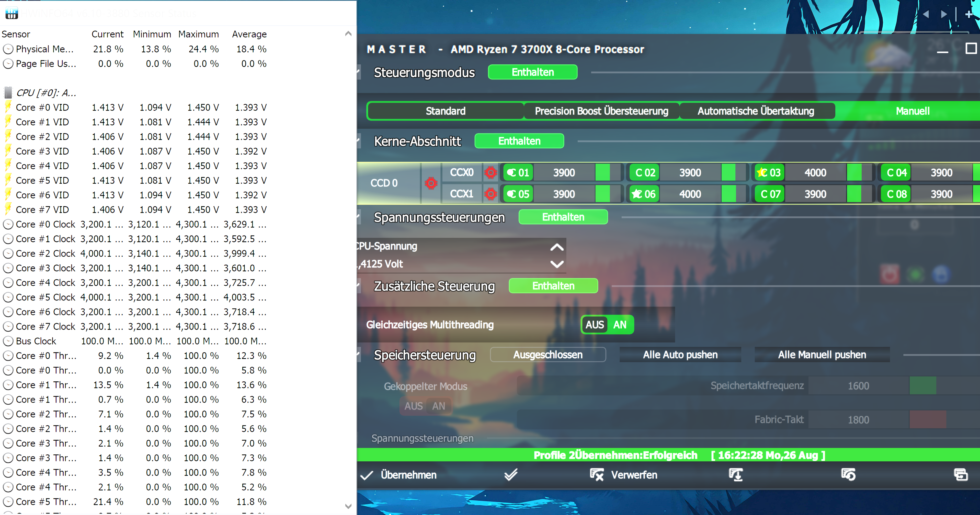Toggle Steuerungsmodus Enthalten button
The width and height of the screenshot is (980, 515).
pyautogui.click(x=532, y=72)
